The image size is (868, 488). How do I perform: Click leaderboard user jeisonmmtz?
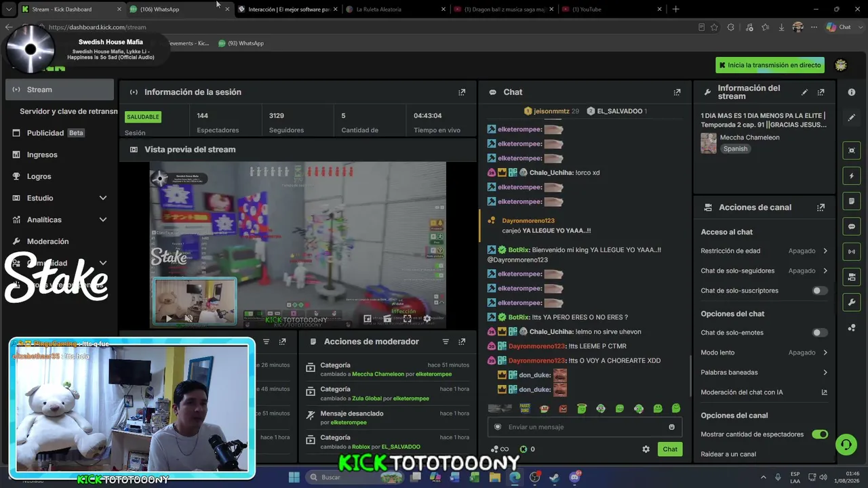(x=551, y=111)
